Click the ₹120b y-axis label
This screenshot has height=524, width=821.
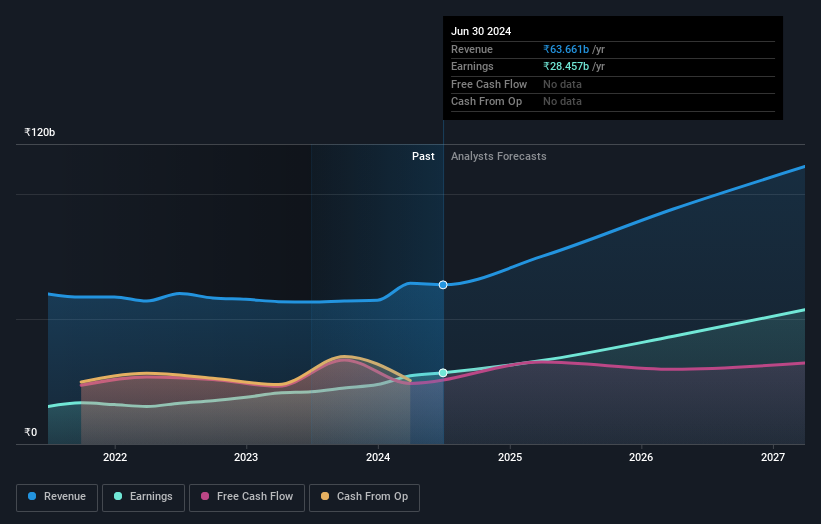pyautogui.click(x=39, y=132)
